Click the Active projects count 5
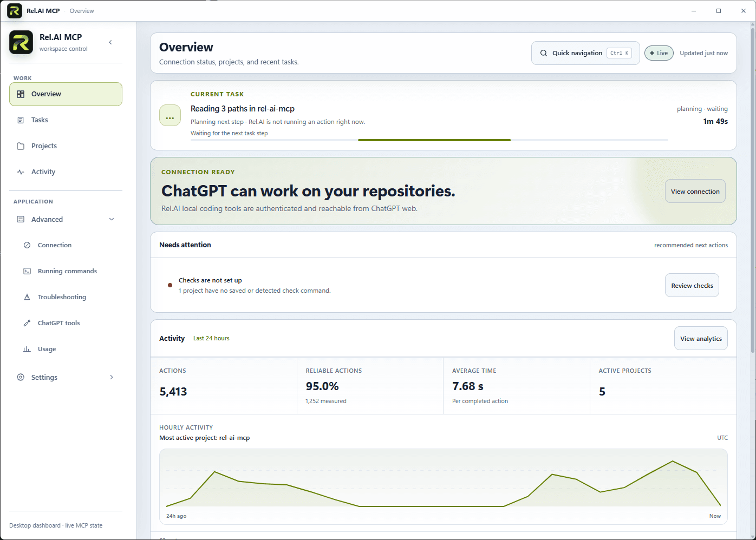The image size is (756, 540). click(x=602, y=392)
